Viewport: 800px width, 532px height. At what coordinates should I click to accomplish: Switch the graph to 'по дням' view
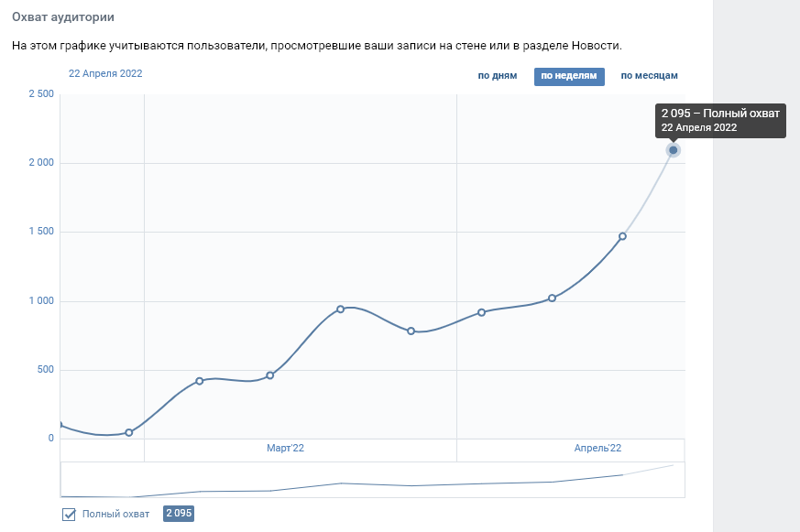coord(497,76)
